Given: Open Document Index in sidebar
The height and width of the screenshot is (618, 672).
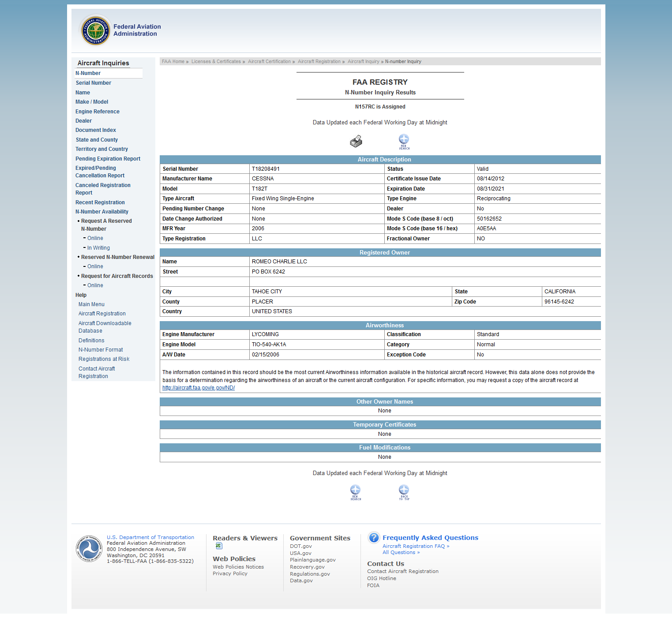Looking at the screenshot, I should [x=96, y=130].
